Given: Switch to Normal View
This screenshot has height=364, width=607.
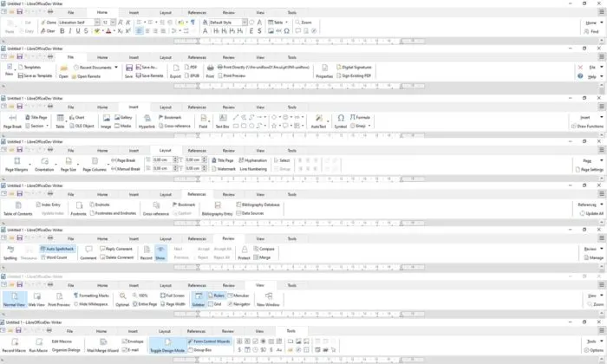Looking at the screenshot, I should point(15,300).
